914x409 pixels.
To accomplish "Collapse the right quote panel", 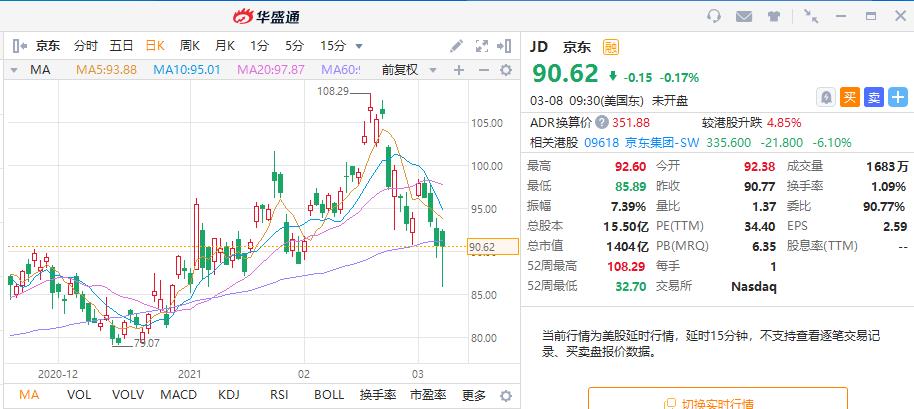I will tap(507, 46).
